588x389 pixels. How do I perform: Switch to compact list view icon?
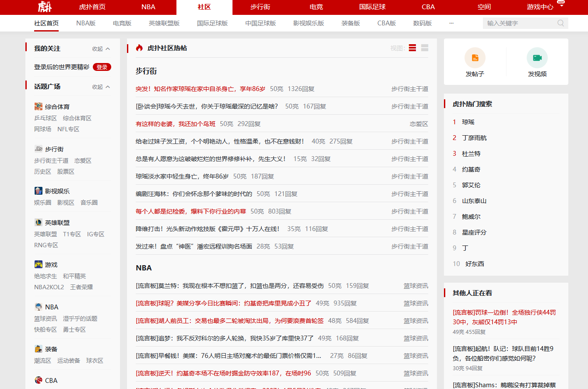point(412,48)
